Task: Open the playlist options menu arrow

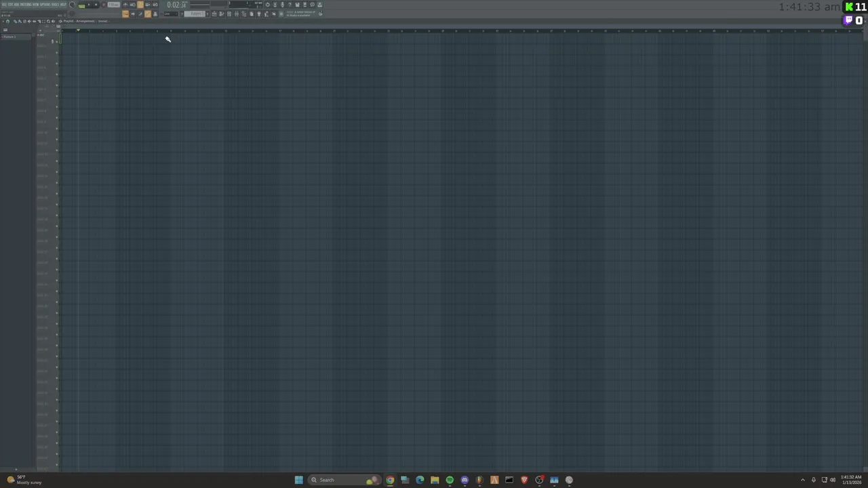Action: coord(3,21)
